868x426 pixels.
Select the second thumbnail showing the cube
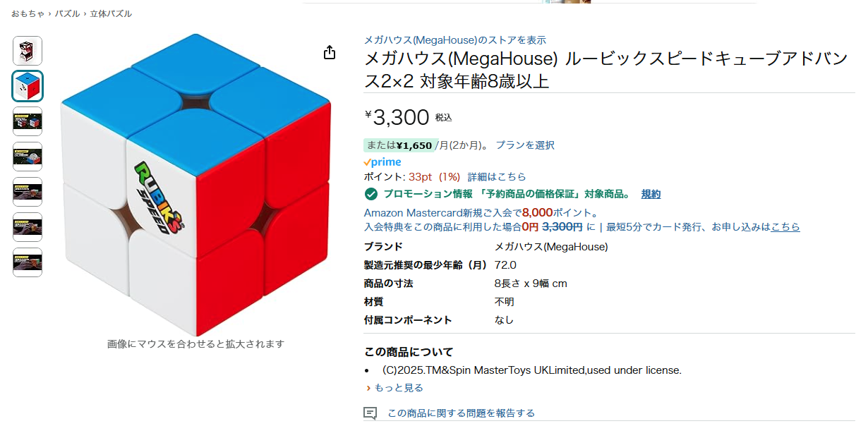pyautogui.click(x=28, y=86)
